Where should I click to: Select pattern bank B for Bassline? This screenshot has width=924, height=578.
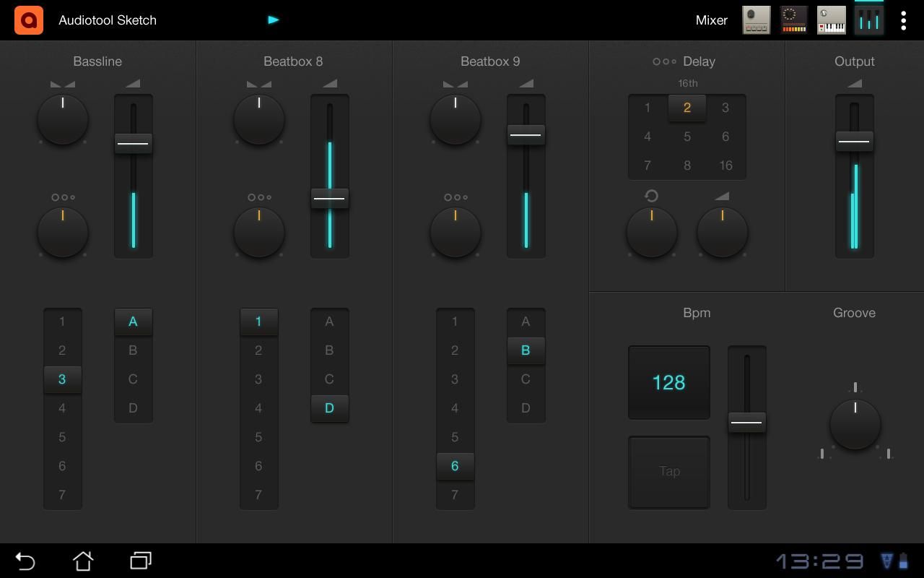[133, 350]
